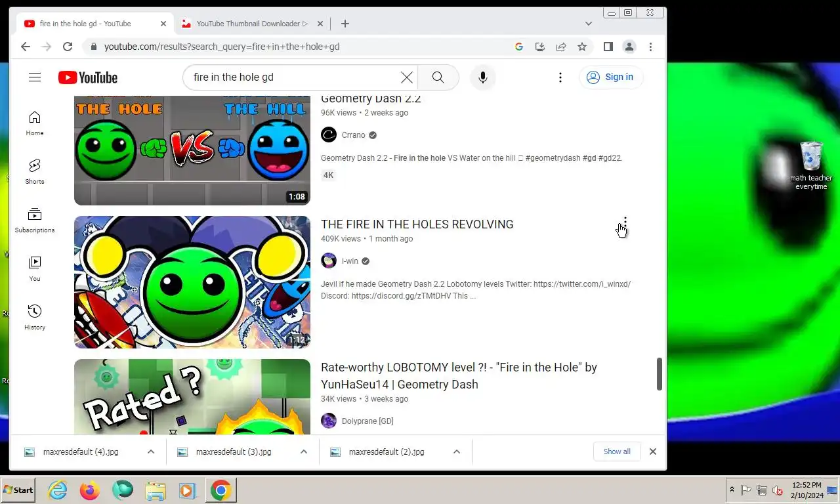Open the Rated? video thumbnail
The image size is (840, 504).
coord(192,396)
